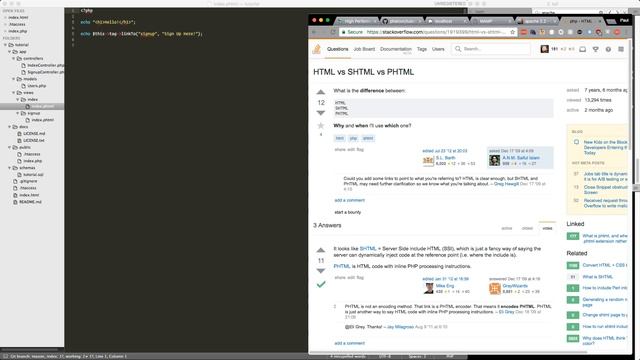Switch to the apache browser tab

tap(536, 21)
